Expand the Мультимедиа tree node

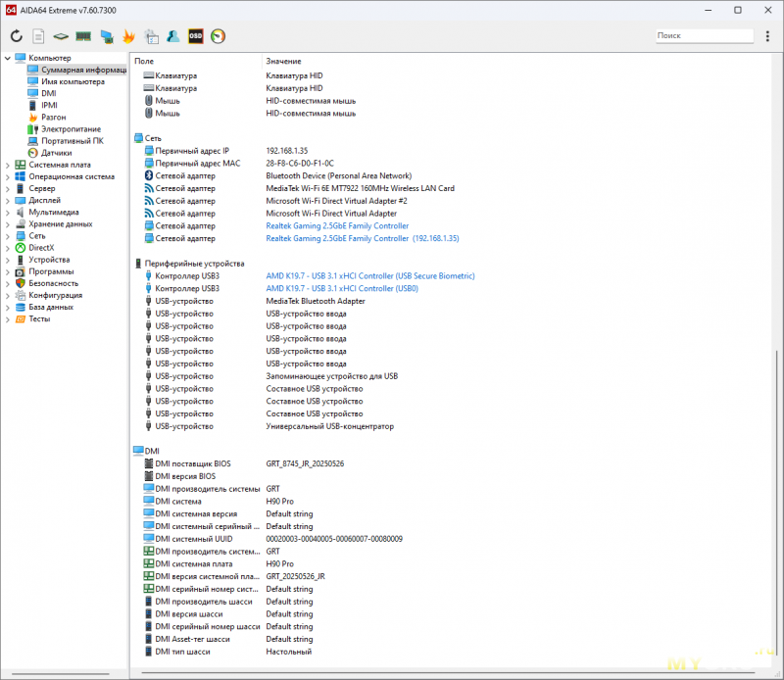point(8,213)
